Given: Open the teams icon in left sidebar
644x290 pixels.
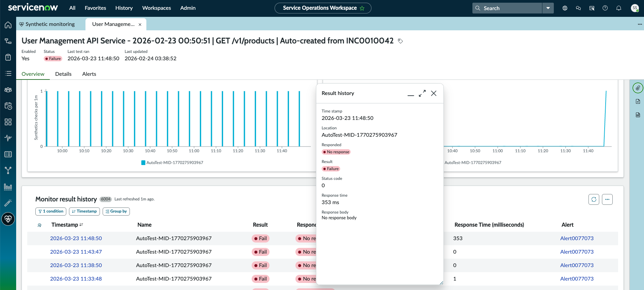Looking at the screenshot, I should tap(8, 90).
